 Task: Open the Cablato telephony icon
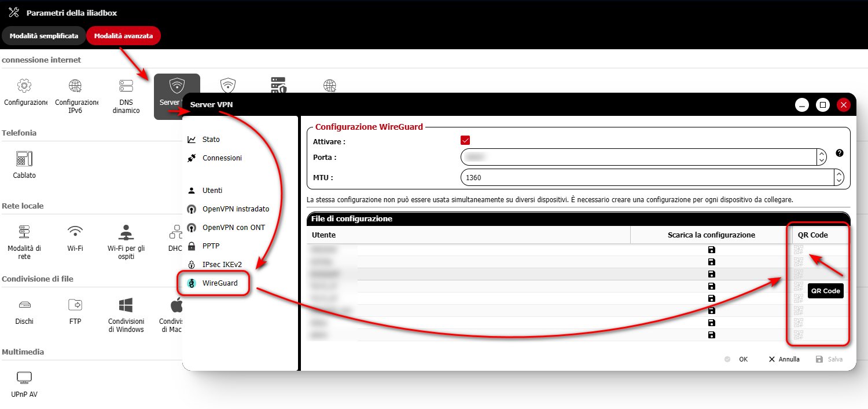[x=24, y=159]
